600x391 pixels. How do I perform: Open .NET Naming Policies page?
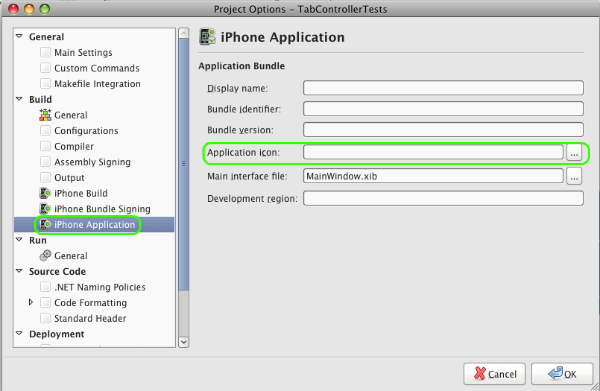click(100, 287)
